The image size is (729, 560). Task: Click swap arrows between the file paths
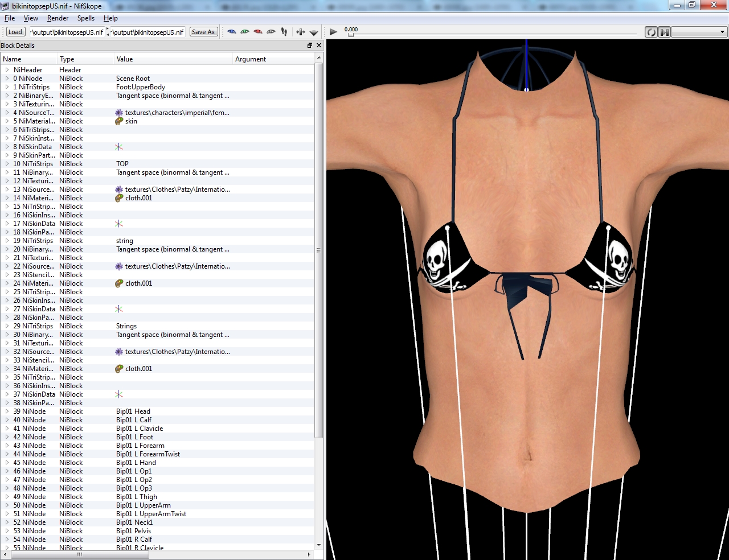(x=108, y=32)
